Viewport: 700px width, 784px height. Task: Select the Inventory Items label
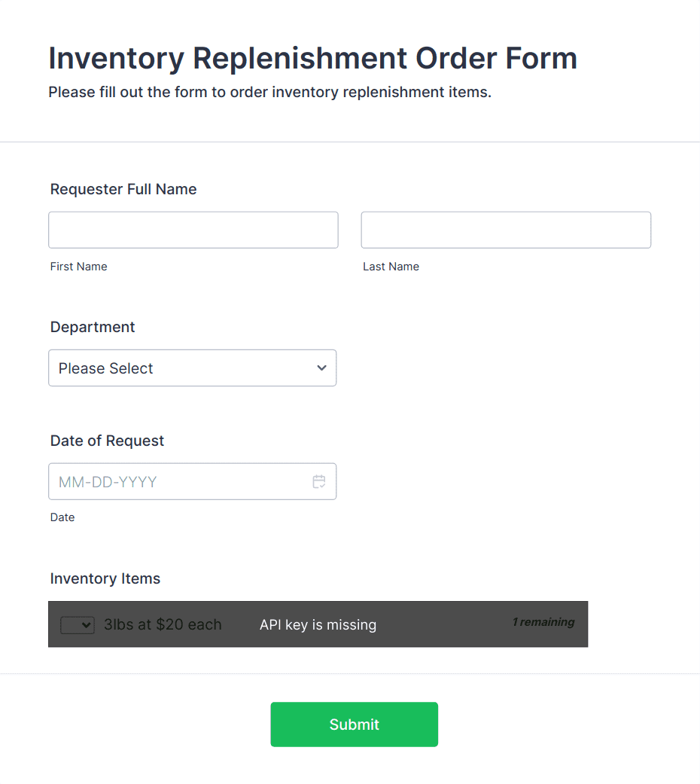coord(105,578)
